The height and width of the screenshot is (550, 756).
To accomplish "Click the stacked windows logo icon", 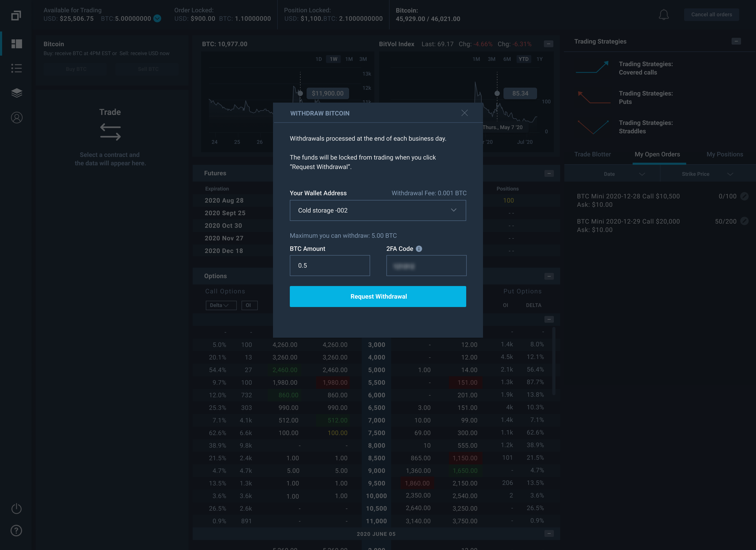I will pyautogui.click(x=16, y=15).
